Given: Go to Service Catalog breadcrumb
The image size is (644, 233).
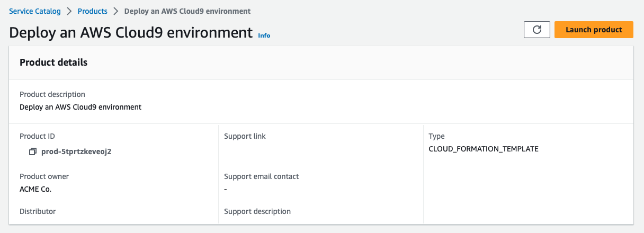Looking at the screenshot, I should [35, 11].
